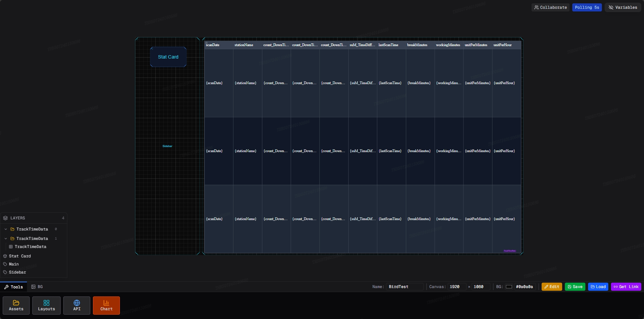The image size is (644, 319).
Task: Click the Sidebar label on the canvas
Action: coord(167,146)
